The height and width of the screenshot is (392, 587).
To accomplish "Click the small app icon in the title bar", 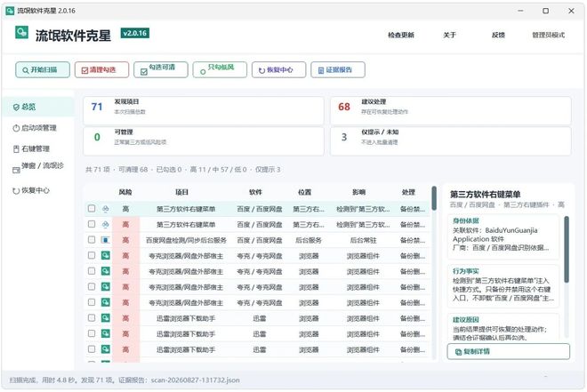I will point(10,11).
